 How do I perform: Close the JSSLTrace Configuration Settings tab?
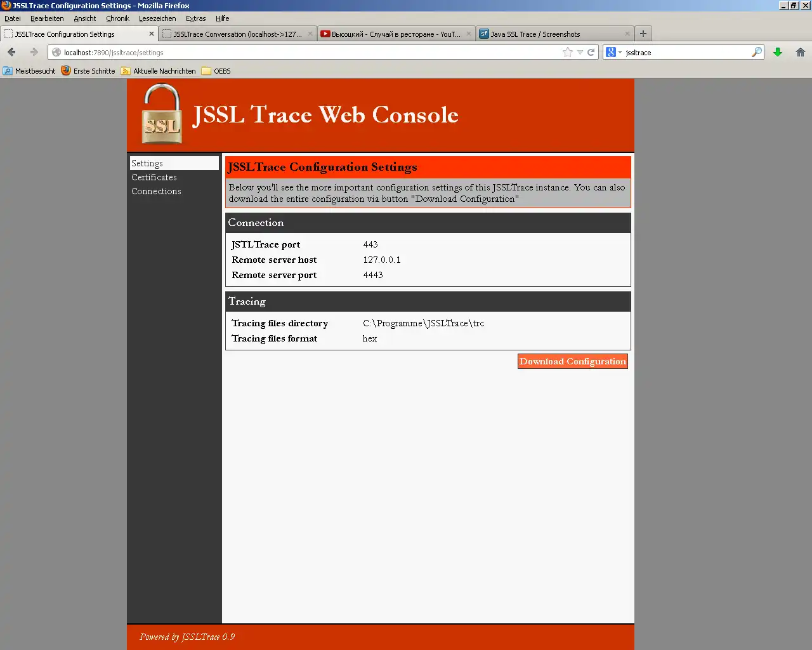pos(152,34)
